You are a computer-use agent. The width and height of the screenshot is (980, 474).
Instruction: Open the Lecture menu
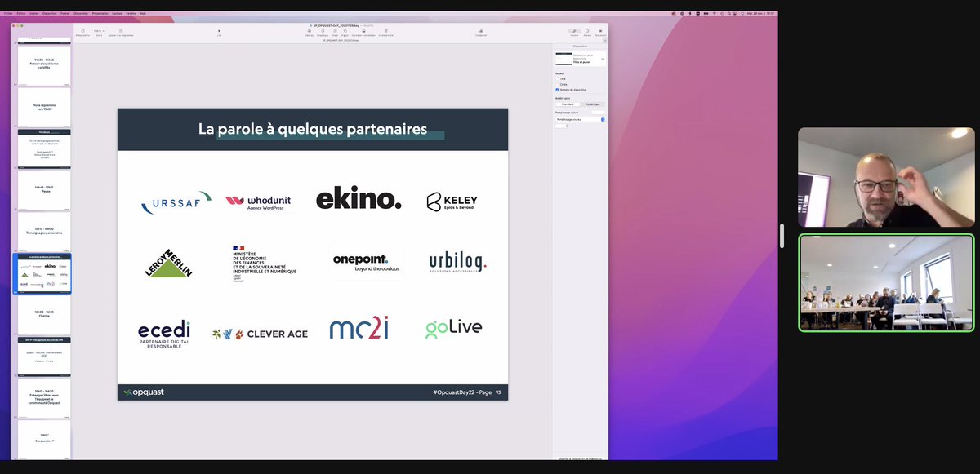tap(118, 14)
